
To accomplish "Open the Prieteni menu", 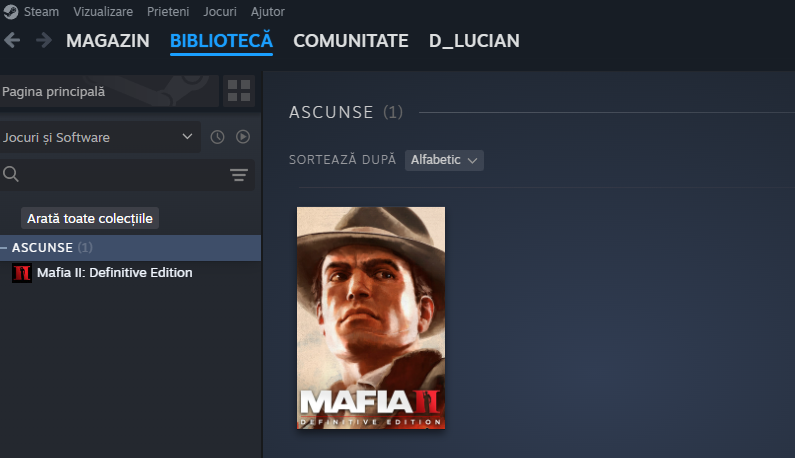I will tap(169, 12).
